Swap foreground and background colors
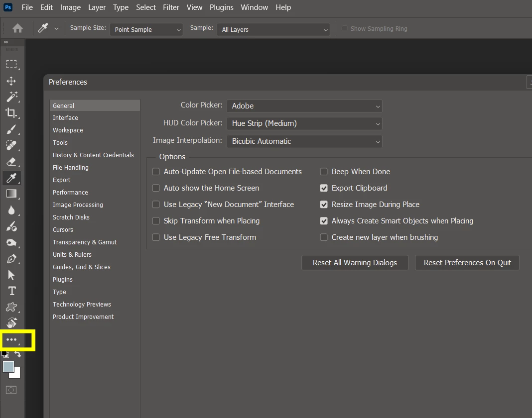This screenshot has width=532, height=418. pyautogui.click(x=17, y=354)
